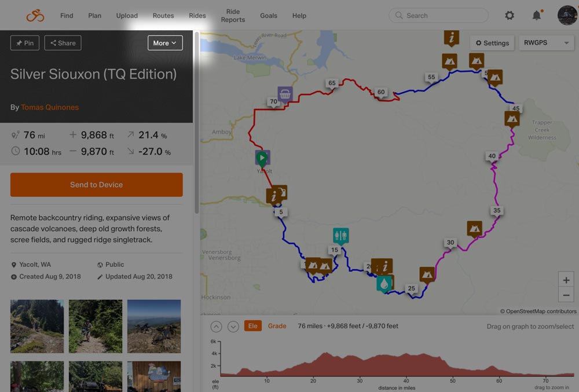Open the Help menu

299,16
